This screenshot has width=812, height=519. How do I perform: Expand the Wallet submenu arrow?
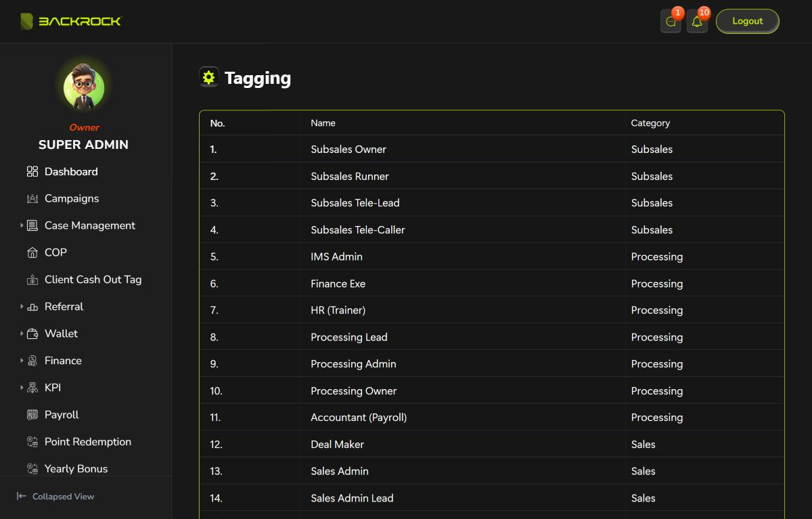(22, 334)
